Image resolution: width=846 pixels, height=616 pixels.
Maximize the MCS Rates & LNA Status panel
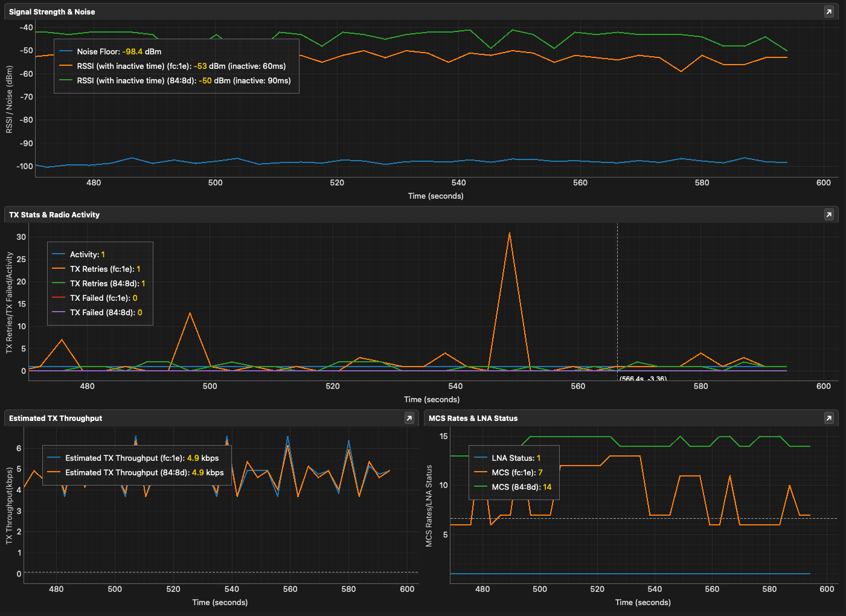coord(828,418)
